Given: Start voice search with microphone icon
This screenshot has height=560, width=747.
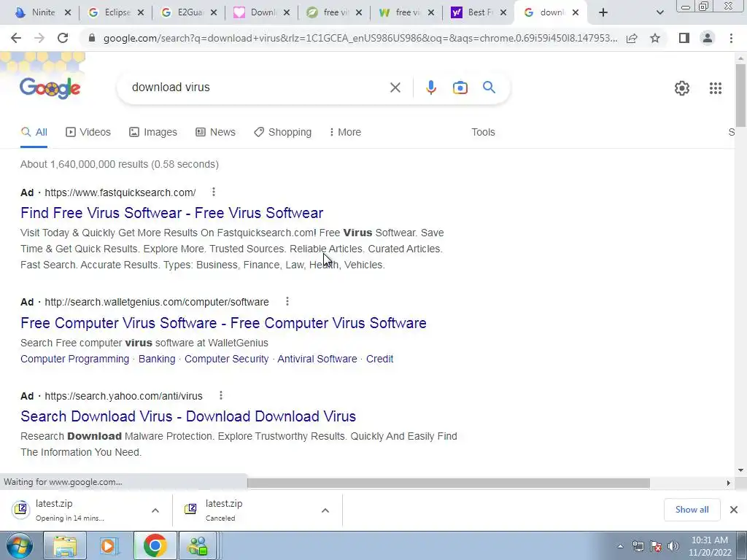Looking at the screenshot, I should coord(430,87).
